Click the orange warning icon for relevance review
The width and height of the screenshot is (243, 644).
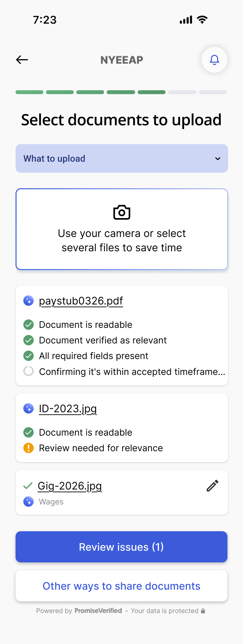29,448
